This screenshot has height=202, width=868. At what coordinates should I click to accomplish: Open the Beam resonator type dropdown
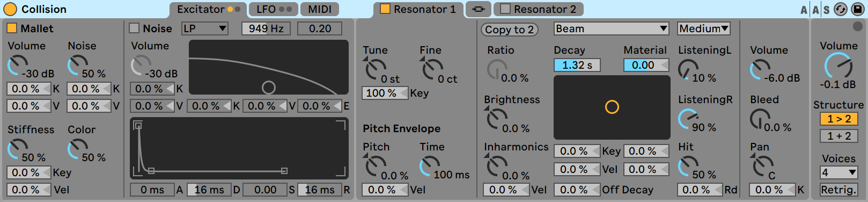pos(612,28)
